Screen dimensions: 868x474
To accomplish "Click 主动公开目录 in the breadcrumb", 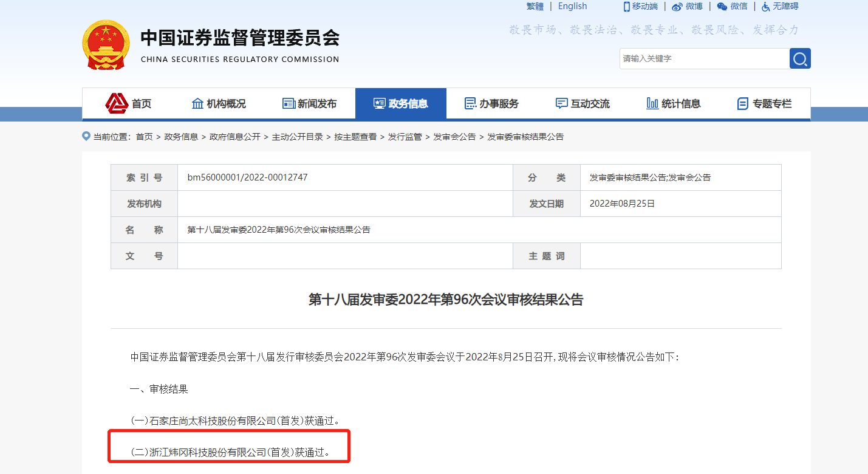I will [x=297, y=137].
